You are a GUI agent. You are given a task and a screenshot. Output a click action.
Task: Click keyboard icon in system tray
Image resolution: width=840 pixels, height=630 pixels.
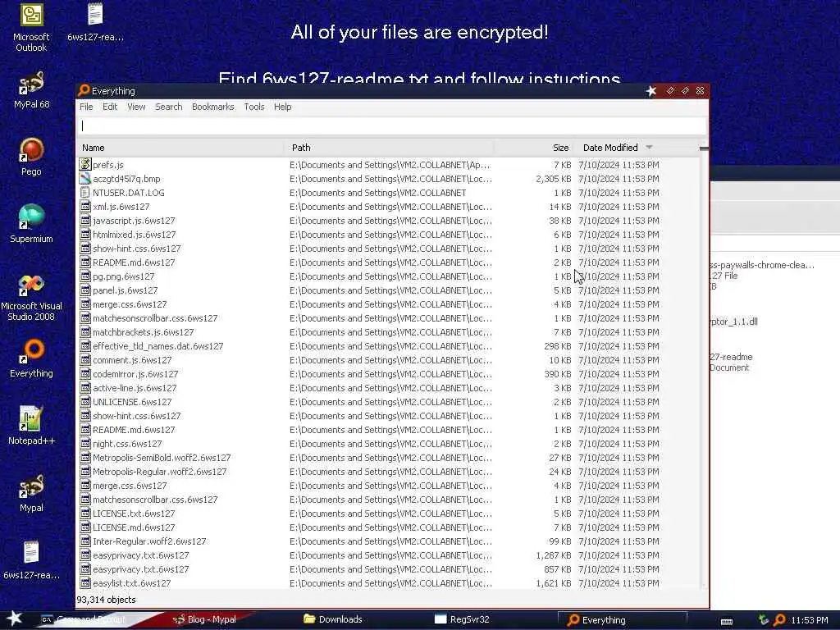point(727,621)
